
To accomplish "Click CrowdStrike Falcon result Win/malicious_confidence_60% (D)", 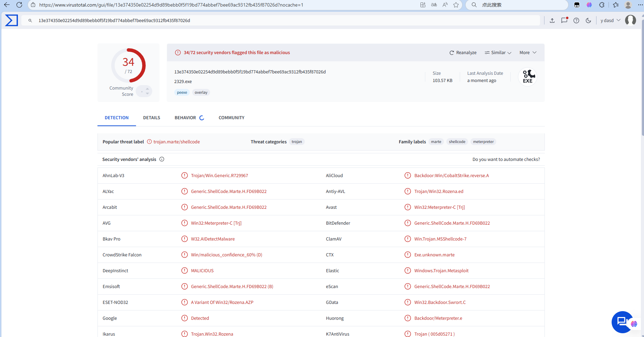I will pyautogui.click(x=227, y=255).
